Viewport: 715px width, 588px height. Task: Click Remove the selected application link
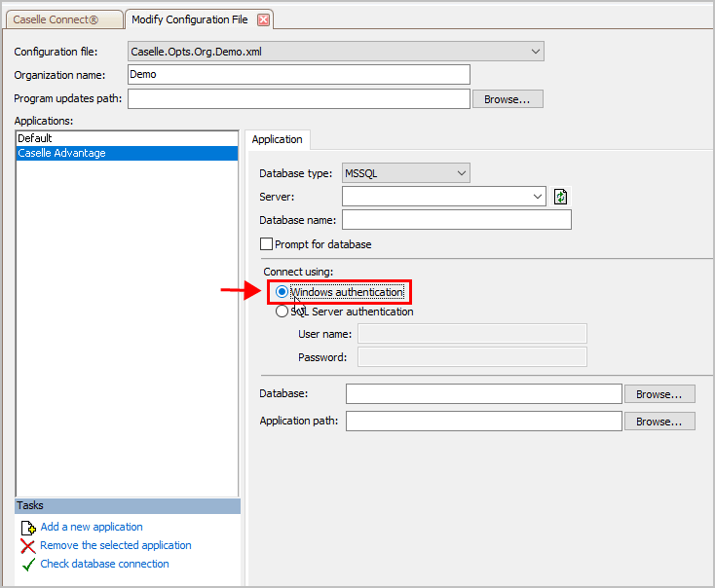point(116,545)
